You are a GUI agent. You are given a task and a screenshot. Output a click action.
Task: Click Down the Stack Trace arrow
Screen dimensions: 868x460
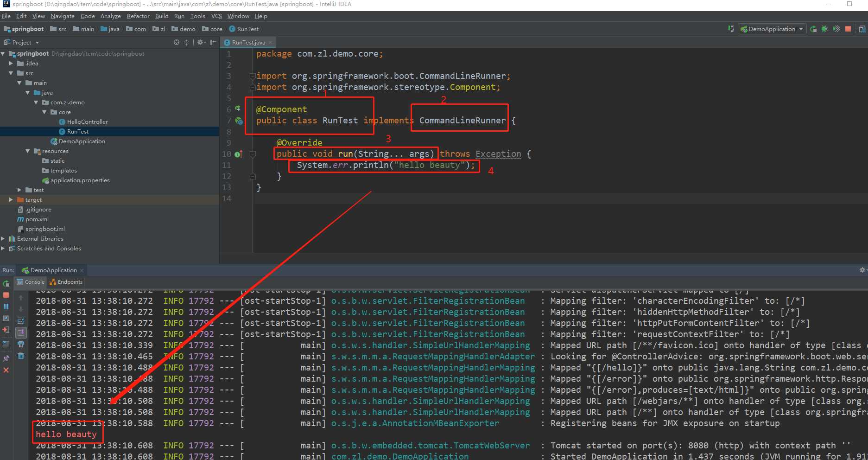[21, 309]
